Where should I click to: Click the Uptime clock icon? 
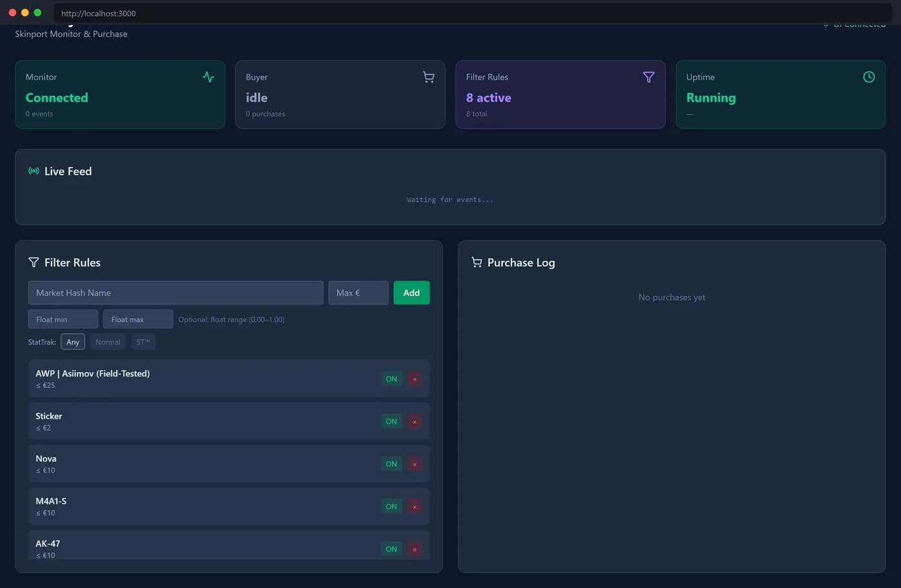coord(869,77)
